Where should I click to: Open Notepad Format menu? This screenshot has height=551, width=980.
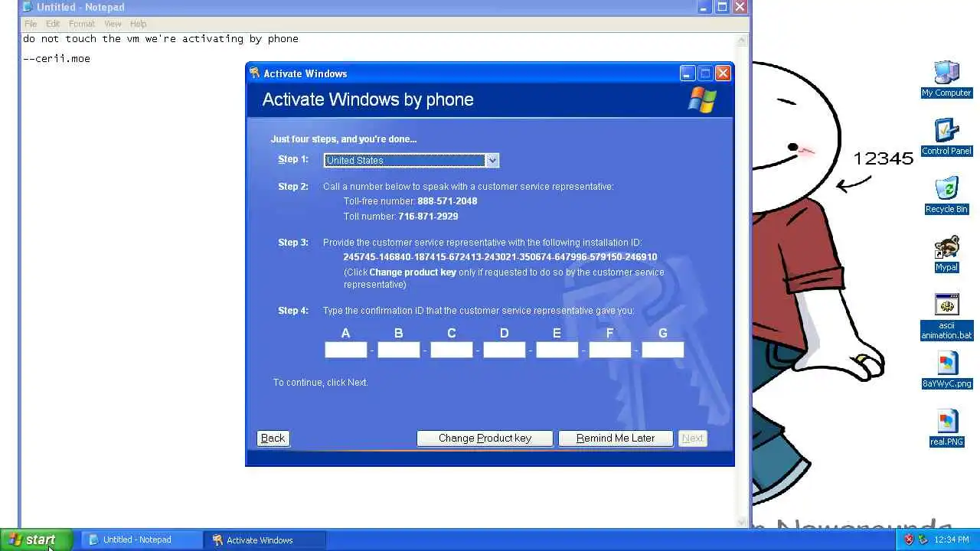[82, 24]
